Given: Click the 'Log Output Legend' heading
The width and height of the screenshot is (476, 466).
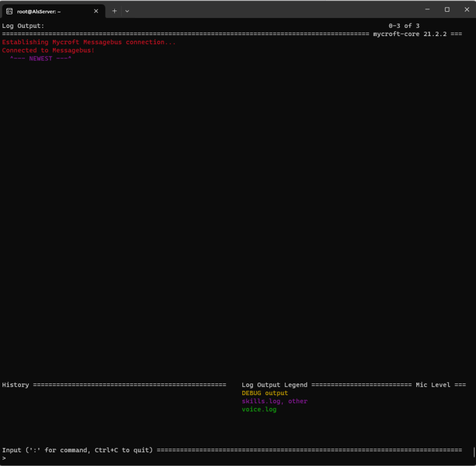Looking at the screenshot, I should click(x=275, y=385).
